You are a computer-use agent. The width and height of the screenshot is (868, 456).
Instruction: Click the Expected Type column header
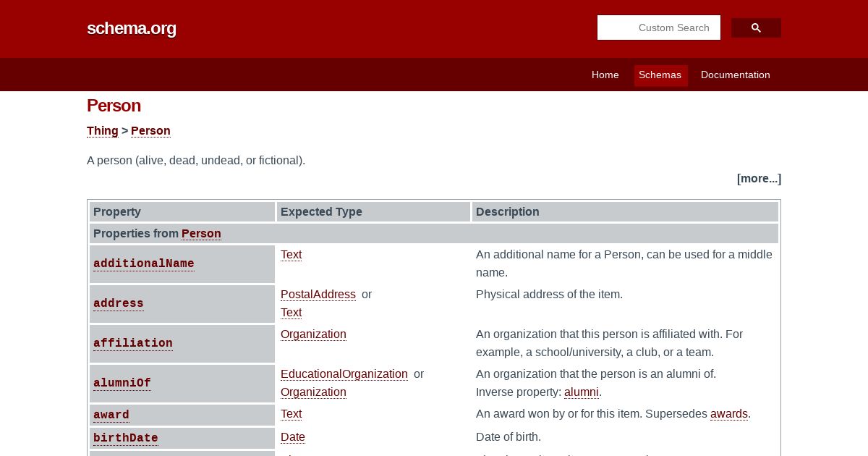pos(373,212)
